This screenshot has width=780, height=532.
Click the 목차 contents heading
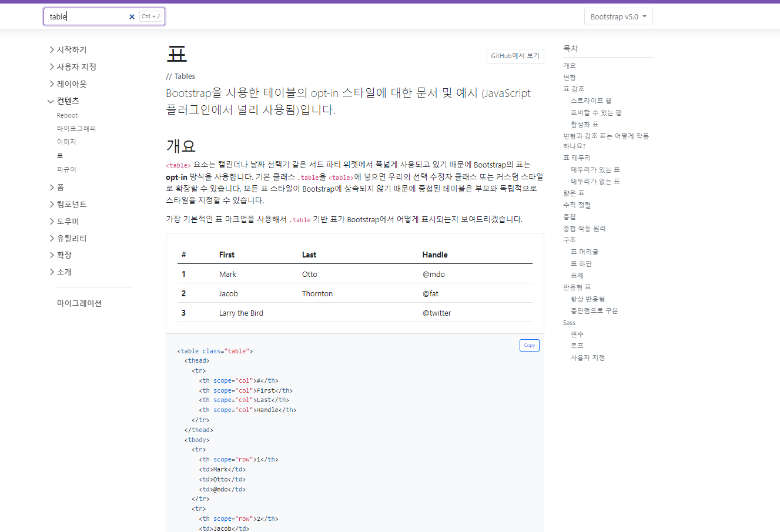[571, 48]
